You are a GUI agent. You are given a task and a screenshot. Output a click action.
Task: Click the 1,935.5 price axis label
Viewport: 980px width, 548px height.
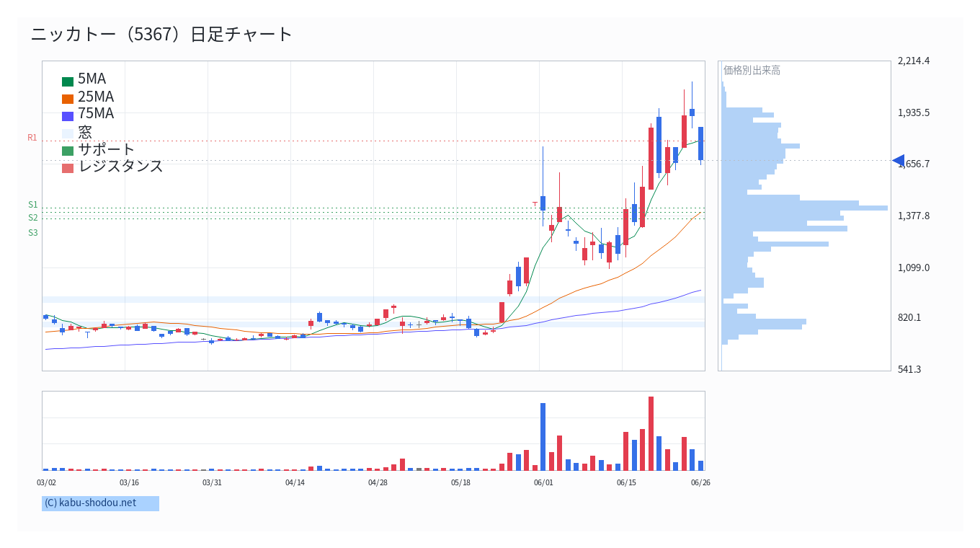[914, 112]
